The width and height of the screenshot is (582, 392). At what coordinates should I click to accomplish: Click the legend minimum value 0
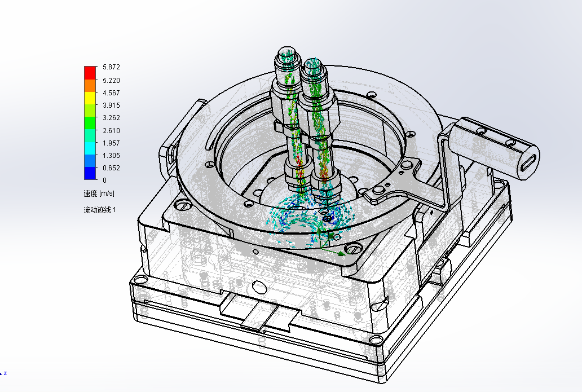(104, 180)
